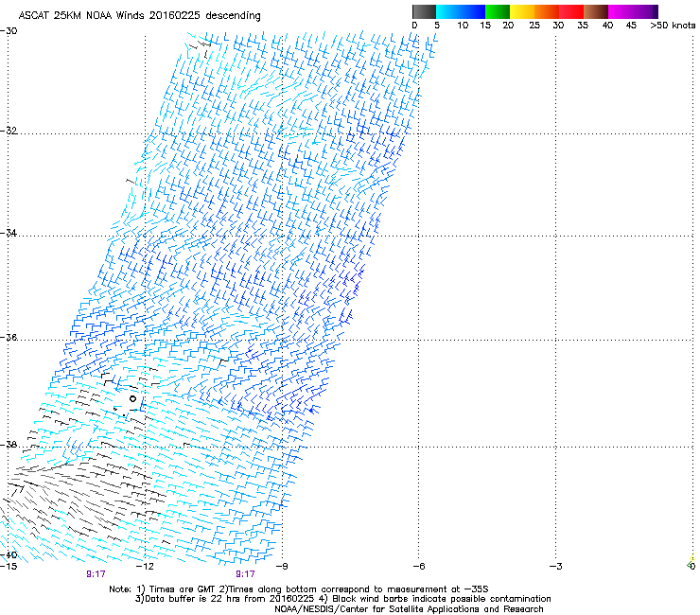
Task: Click the 9:17 time label between -12 and -9
Action: point(246,574)
